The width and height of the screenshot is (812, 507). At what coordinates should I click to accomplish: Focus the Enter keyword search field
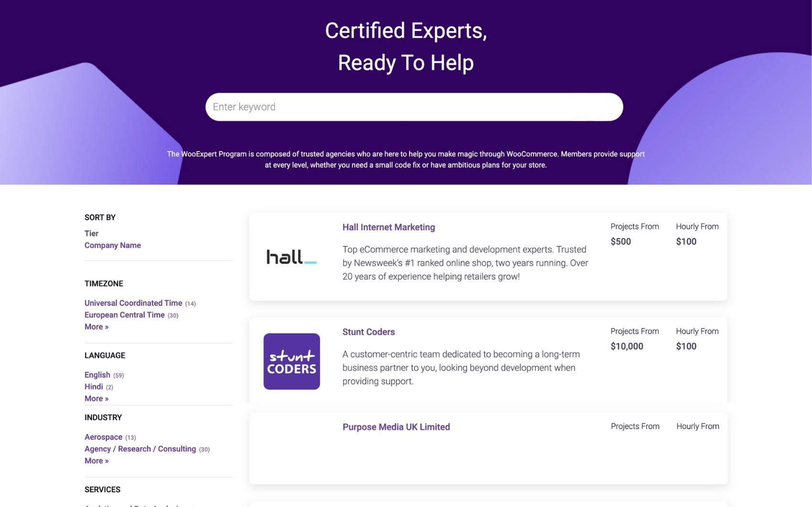pos(414,107)
